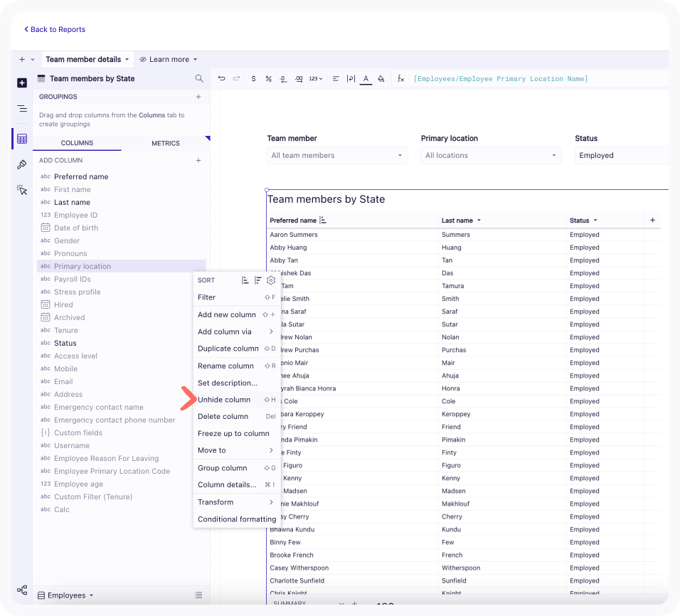Click the redo arrow in toolbar

[x=236, y=78]
